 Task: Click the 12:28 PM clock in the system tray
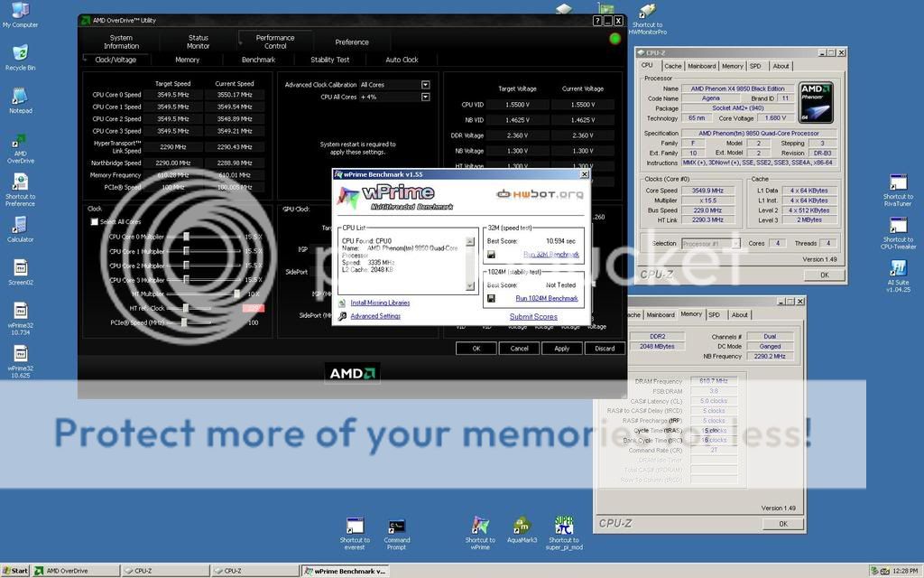pos(905,571)
